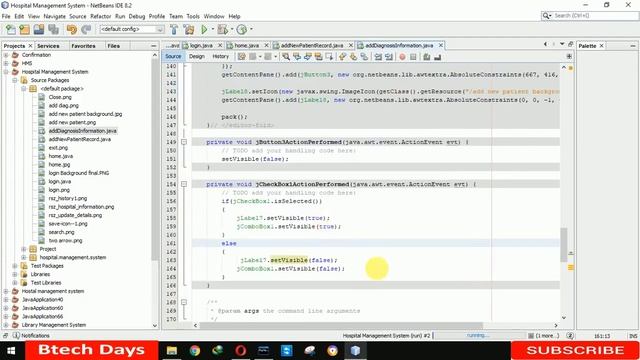Collapse the Hospital Management System project node
Viewport: 640px width, 360px height.
(6, 72)
